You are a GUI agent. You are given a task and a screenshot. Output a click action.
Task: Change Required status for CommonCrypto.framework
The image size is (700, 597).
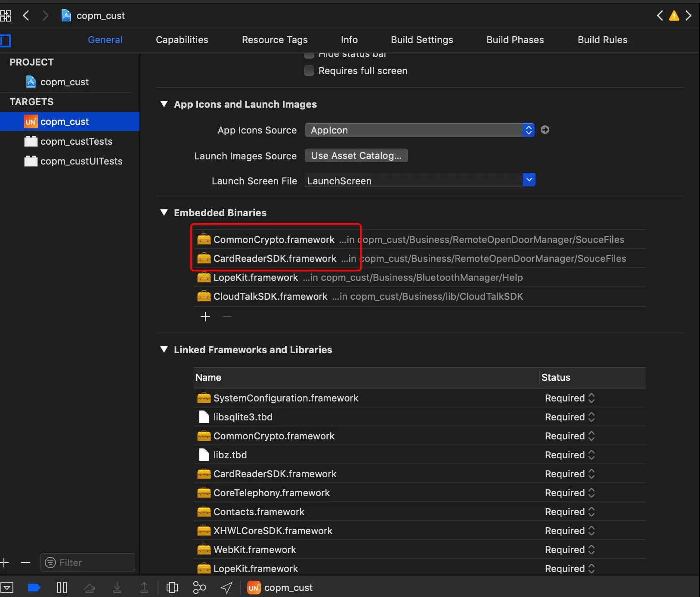coord(591,436)
